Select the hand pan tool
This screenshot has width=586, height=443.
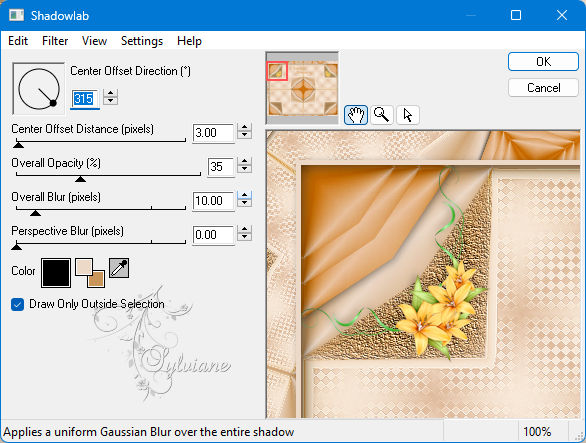(355, 114)
